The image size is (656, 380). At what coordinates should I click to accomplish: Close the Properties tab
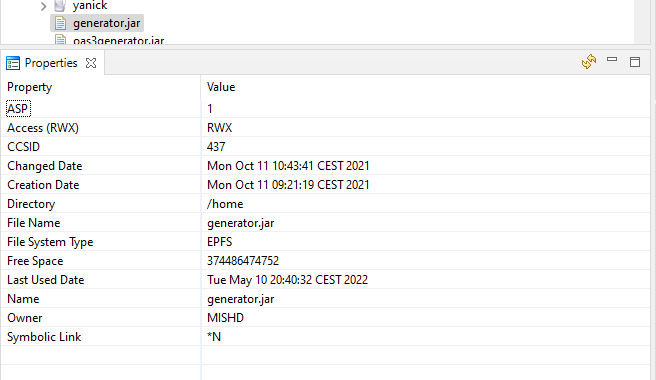91,63
